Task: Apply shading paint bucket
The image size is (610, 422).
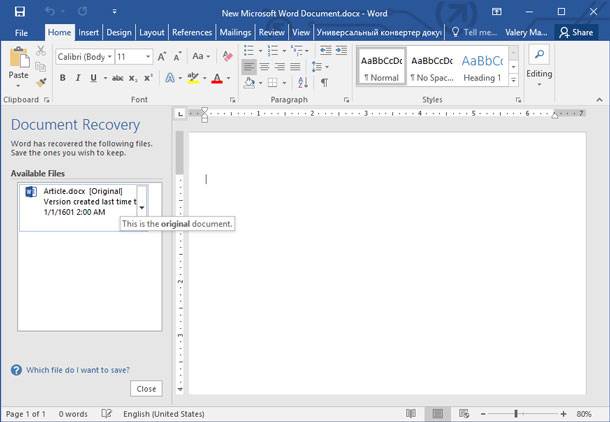Action: 249,82
